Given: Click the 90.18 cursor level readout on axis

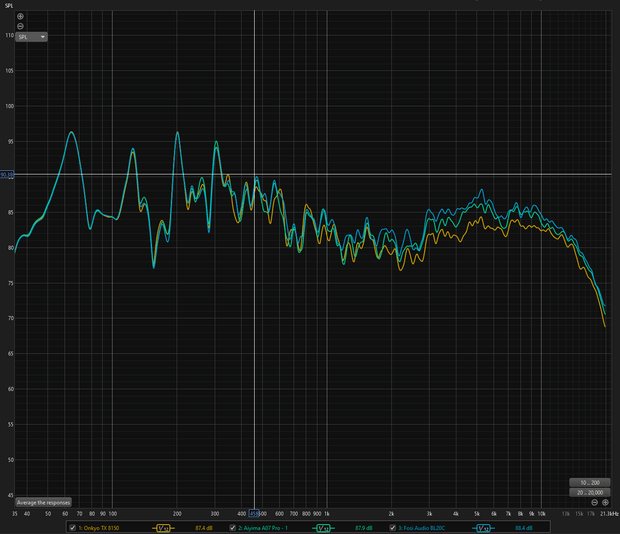Looking at the screenshot, I should click(x=7, y=174).
